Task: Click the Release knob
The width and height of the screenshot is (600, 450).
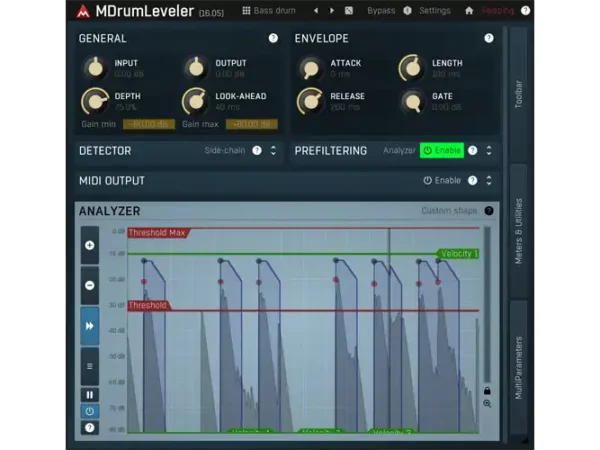Action: tap(311, 101)
